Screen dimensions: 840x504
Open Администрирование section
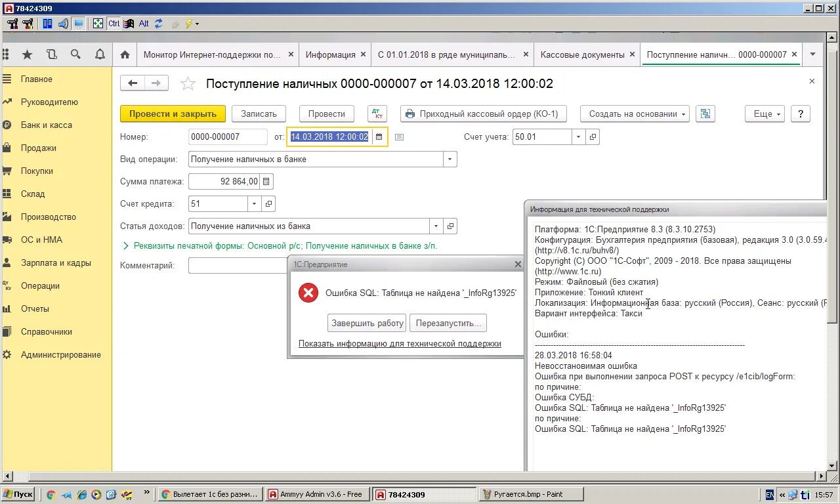(60, 354)
